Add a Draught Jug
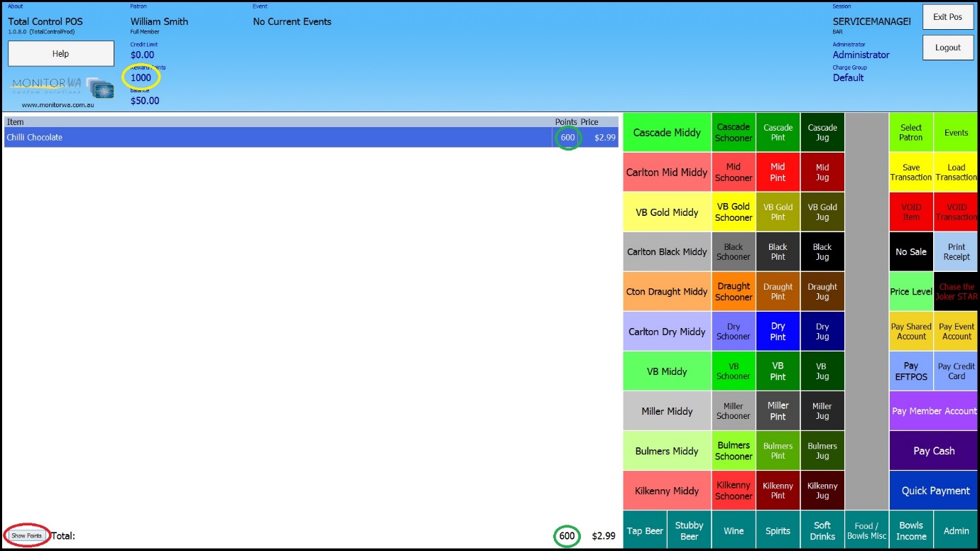The width and height of the screenshot is (980, 551). tap(822, 291)
